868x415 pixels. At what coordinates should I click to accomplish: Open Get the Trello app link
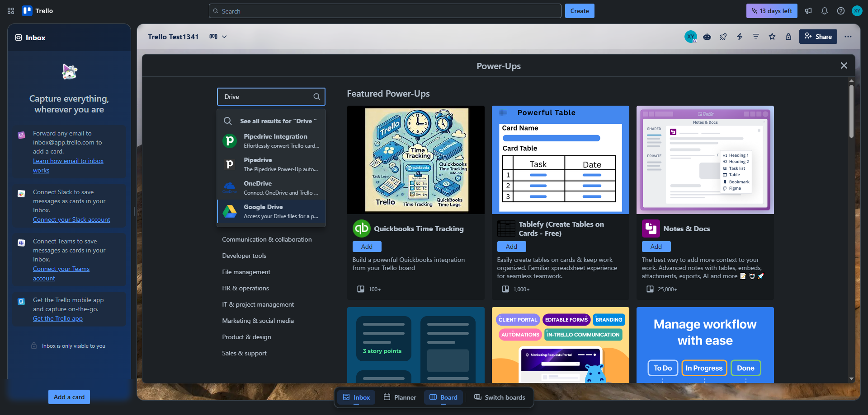pos(58,318)
